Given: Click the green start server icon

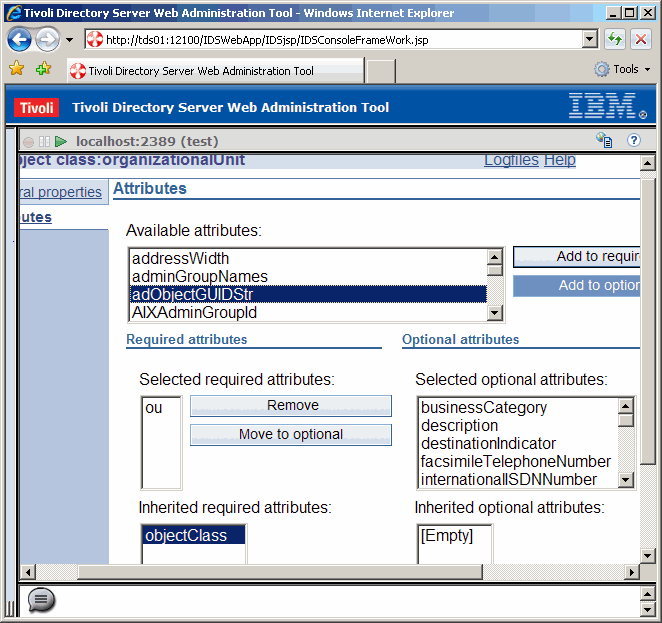Looking at the screenshot, I should coord(61,142).
